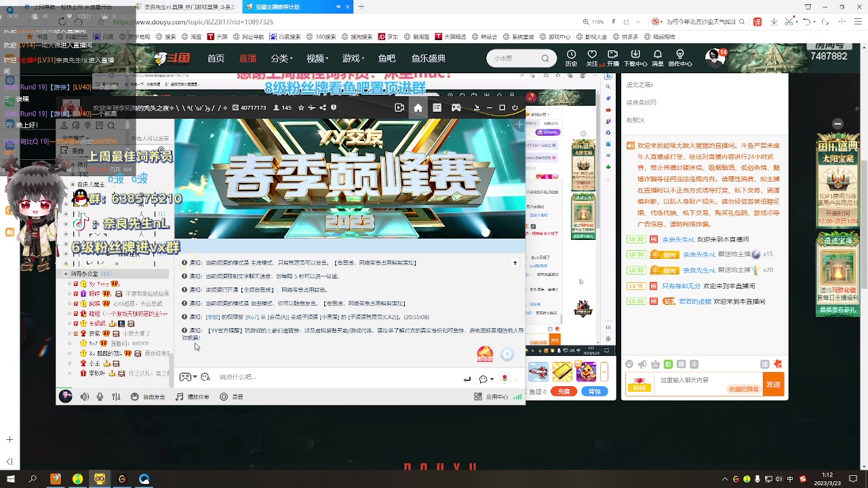Open Windows taskbar search

32,479
